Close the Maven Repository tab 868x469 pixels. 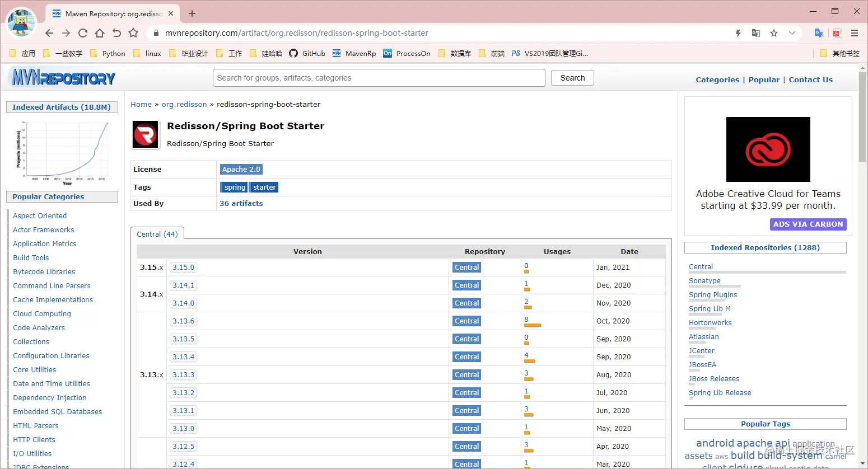[x=171, y=13]
